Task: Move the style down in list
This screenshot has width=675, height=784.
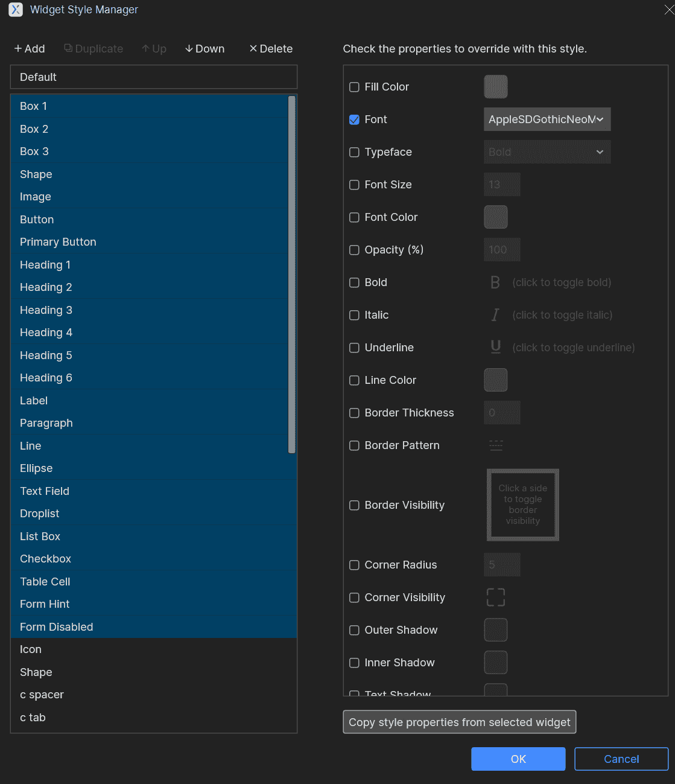Action: [x=204, y=49]
